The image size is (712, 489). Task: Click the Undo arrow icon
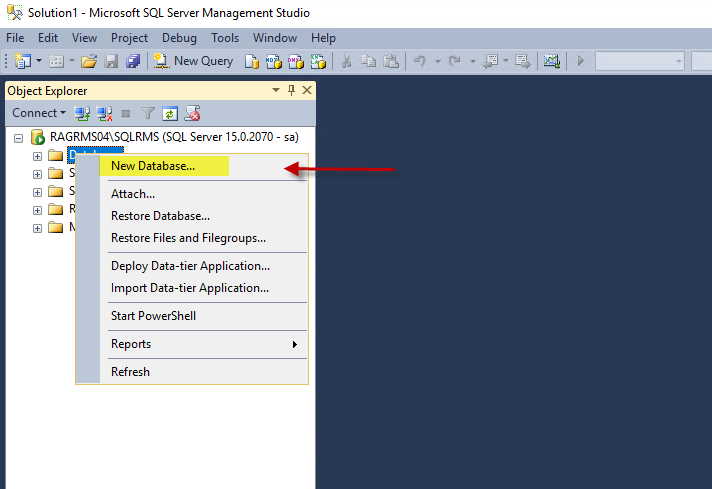click(x=420, y=61)
